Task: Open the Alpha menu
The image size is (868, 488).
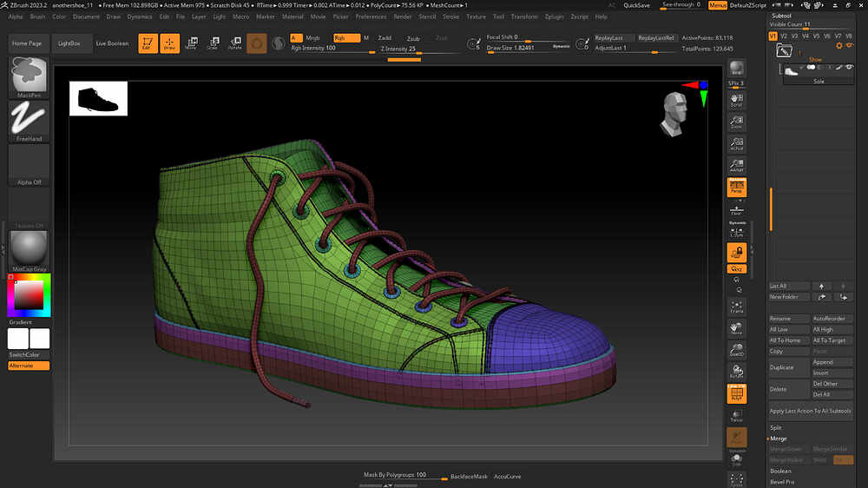Action: tap(16, 16)
